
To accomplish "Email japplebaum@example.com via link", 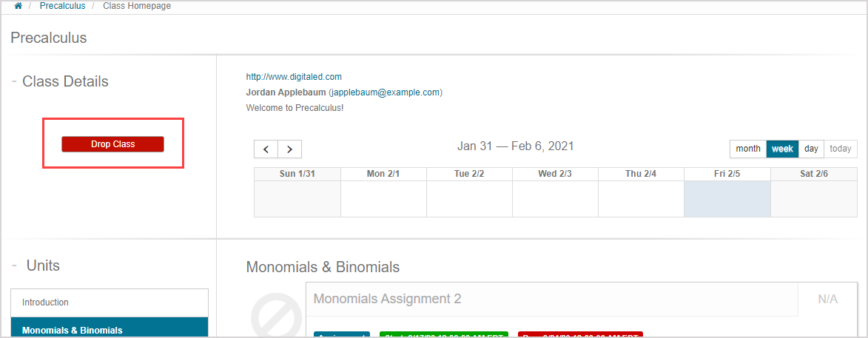I will [x=385, y=92].
